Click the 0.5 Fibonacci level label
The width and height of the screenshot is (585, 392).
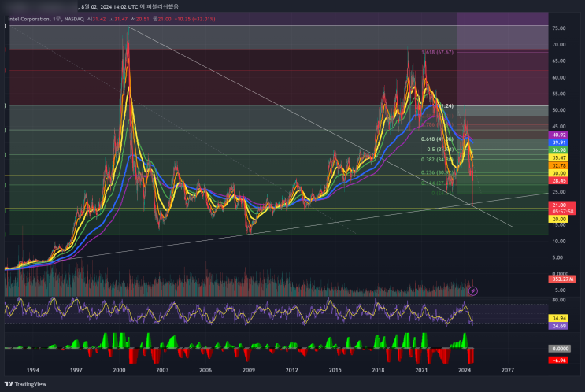pos(440,150)
